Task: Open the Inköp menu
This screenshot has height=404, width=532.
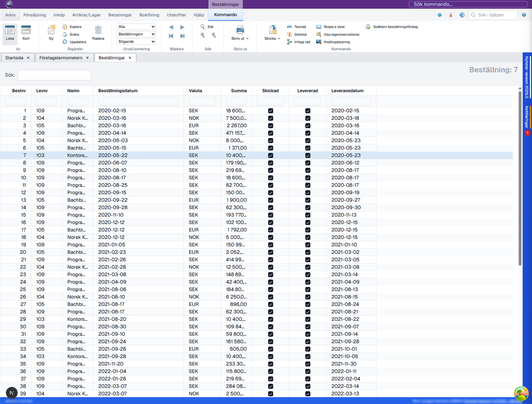Action: click(59, 15)
